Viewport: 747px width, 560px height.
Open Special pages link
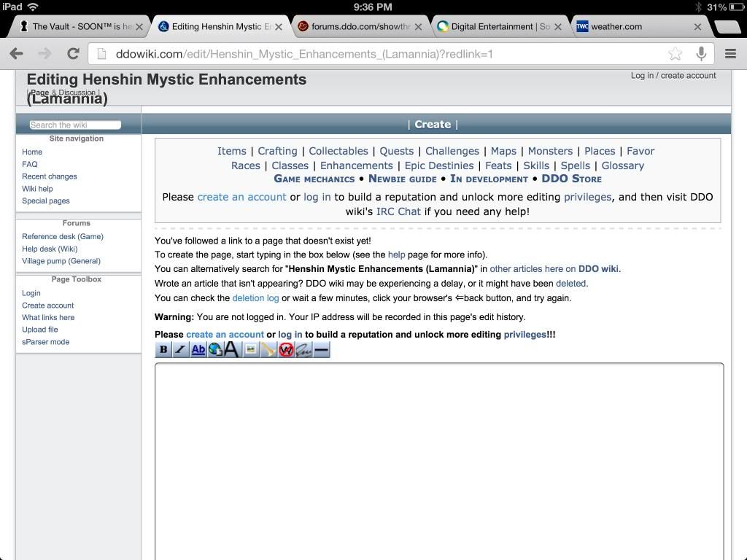click(x=46, y=201)
